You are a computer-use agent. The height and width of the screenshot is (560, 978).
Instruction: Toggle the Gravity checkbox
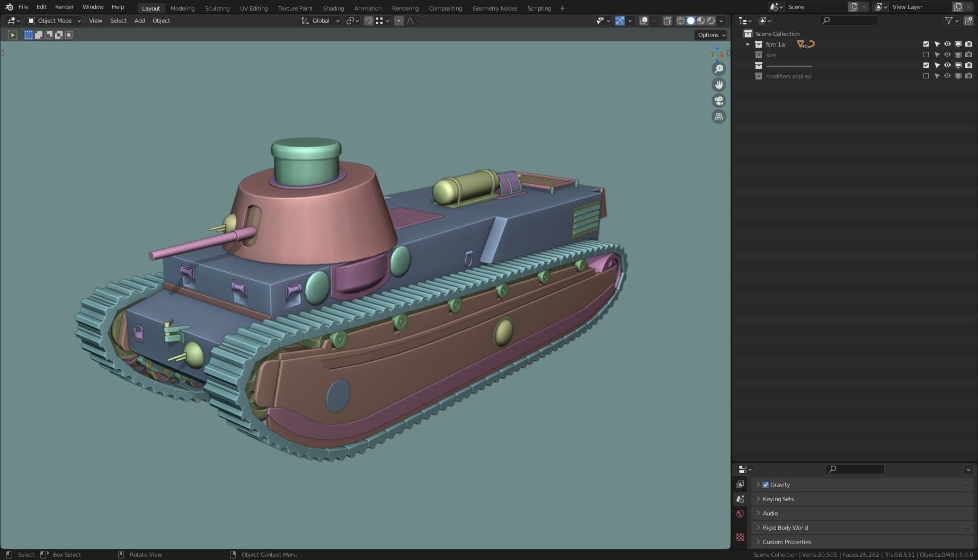[766, 485]
